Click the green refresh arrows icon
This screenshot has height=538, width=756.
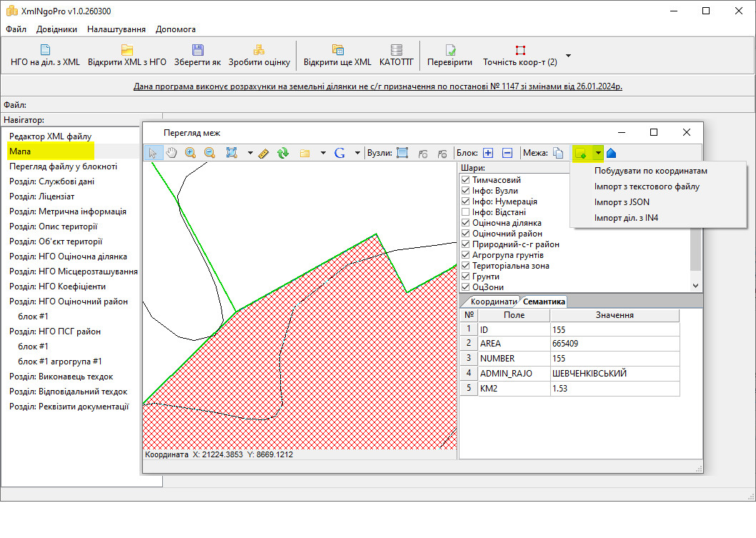click(x=282, y=153)
